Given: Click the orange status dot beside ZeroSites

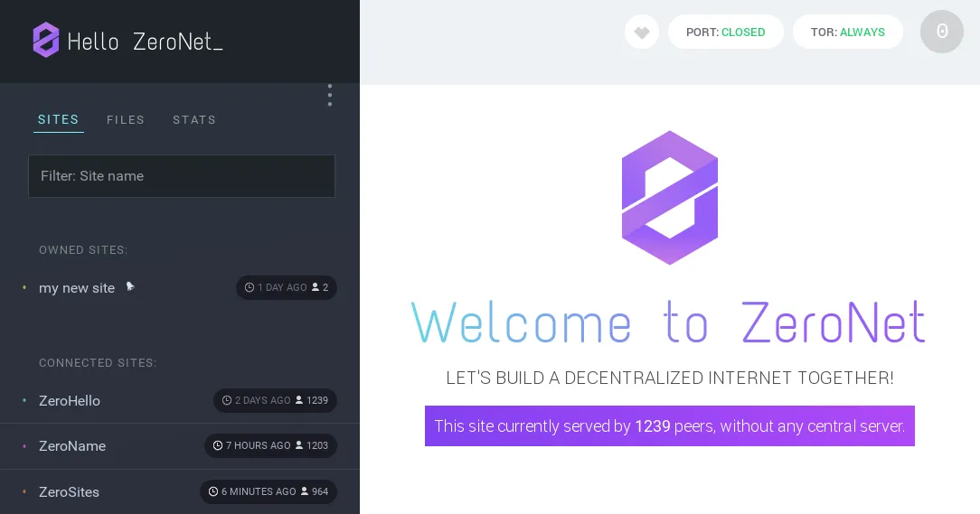Looking at the screenshot, I should [x=24, y=491].
